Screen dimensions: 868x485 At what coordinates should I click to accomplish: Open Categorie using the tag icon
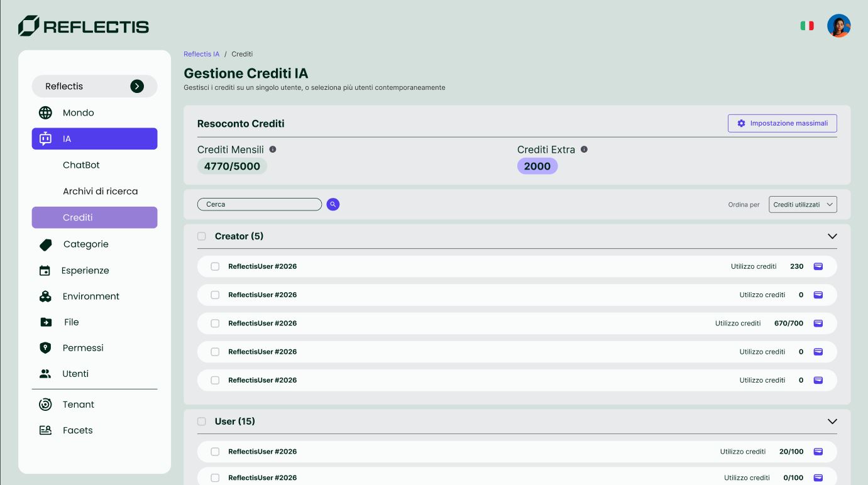pos(45,244)
